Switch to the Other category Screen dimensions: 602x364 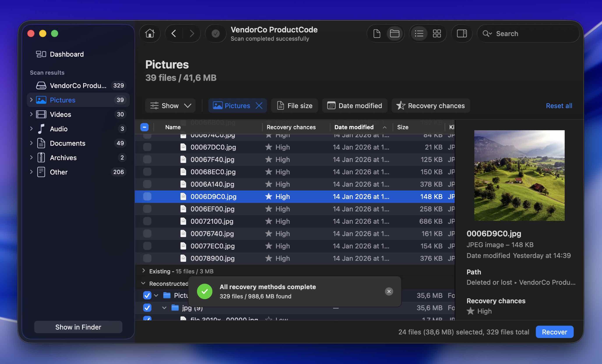tap(59, 172)
